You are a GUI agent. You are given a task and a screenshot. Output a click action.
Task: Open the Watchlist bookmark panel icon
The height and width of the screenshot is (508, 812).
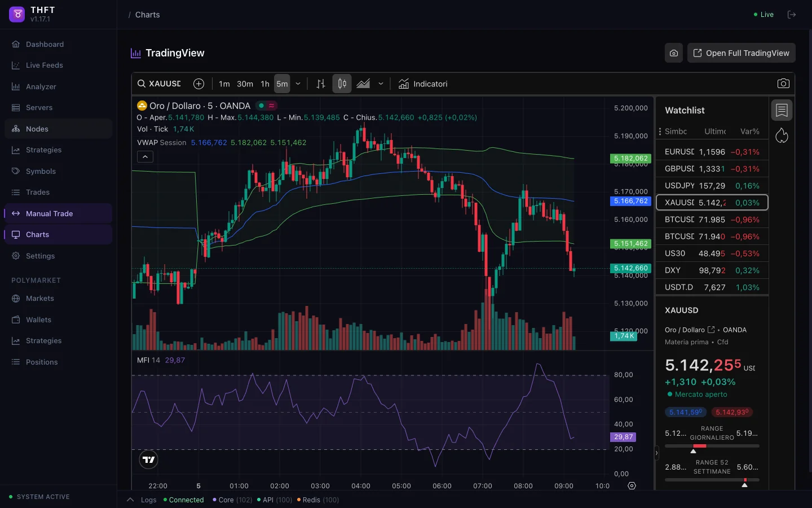[x=782, y=110]
